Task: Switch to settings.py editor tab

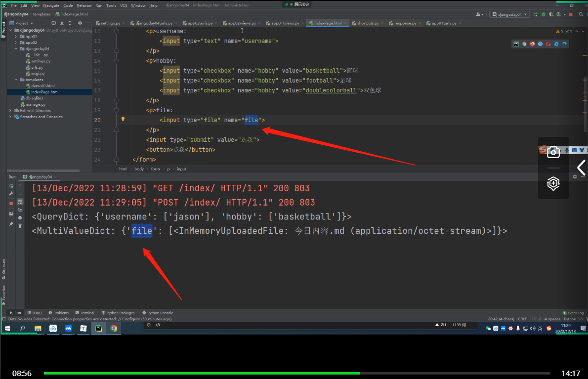Action: point(108,23)
